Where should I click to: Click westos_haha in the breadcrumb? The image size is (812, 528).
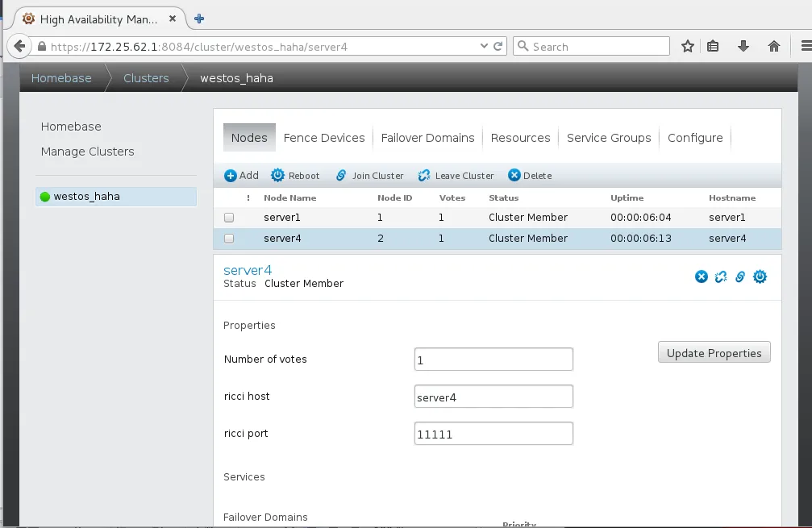(x=236, y=78)
